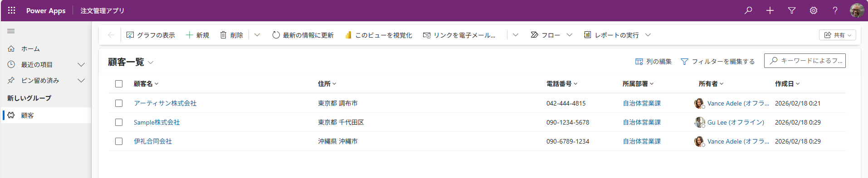This screenshot has width=868, height=178.
Task: Open owner Gu Lee link
Action: pos(736,122)
